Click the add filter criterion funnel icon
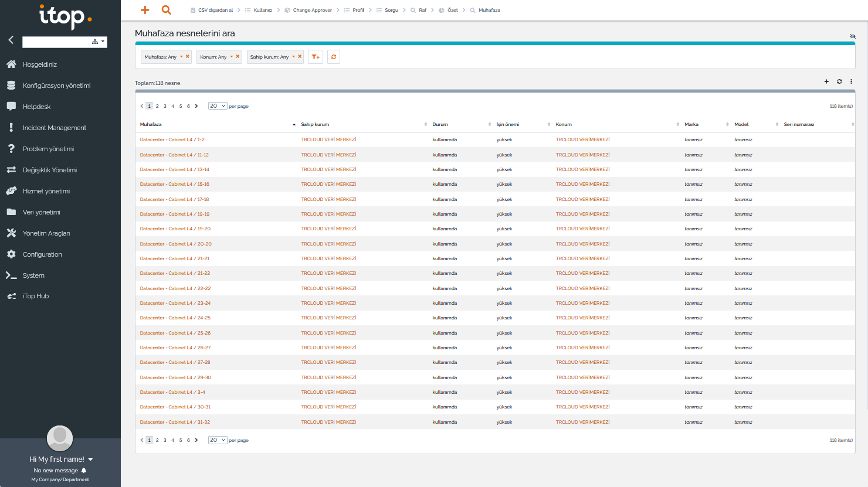The image size is (868, 487). (x=316, y=57)
